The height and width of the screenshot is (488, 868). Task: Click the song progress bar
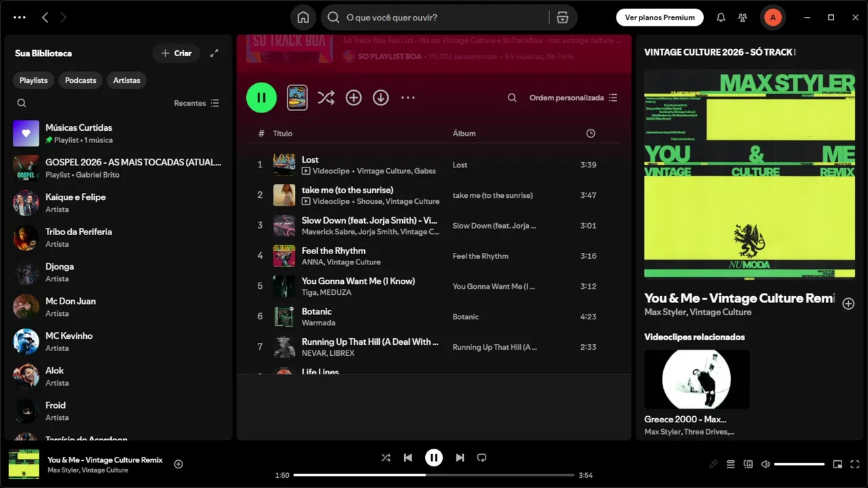point(434,475)
